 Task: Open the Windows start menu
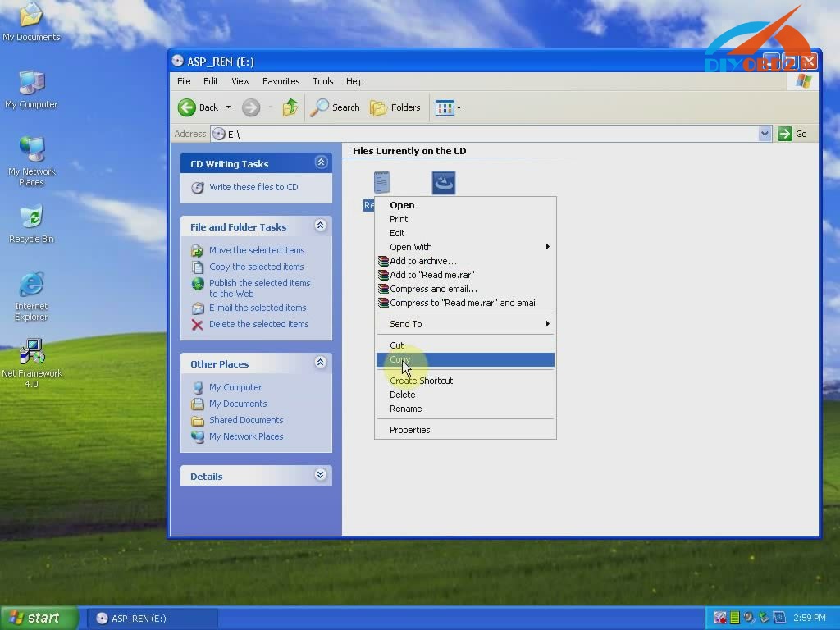[x=39, y=619]
